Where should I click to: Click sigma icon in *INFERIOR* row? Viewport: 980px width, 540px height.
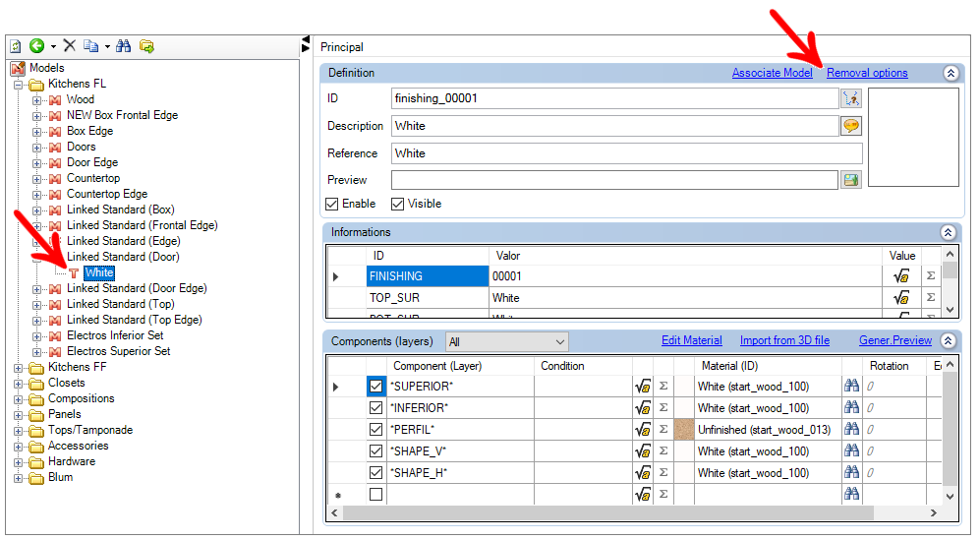point(663,408)
